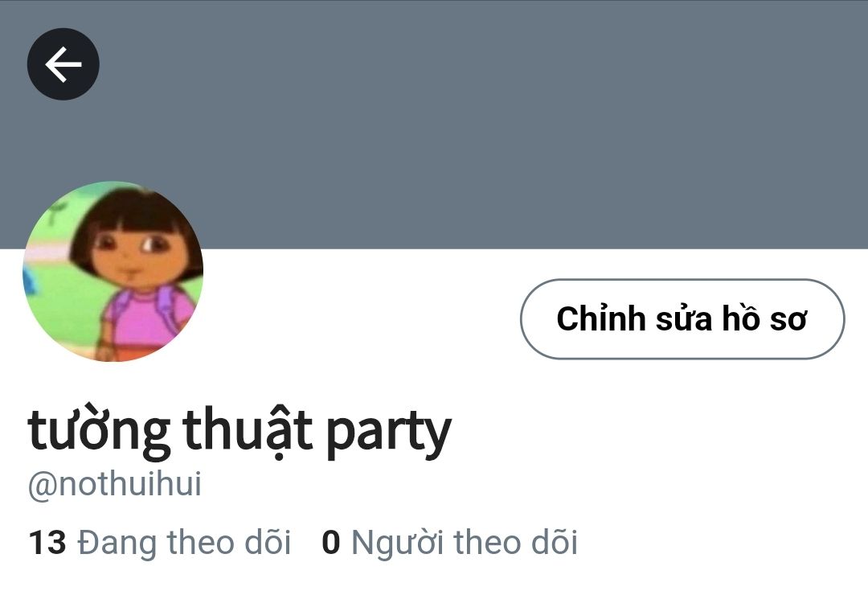This screenshot has height=591, width=868.
Task: Edit profile via the rounded outline button
Action: tap(682, 319)
